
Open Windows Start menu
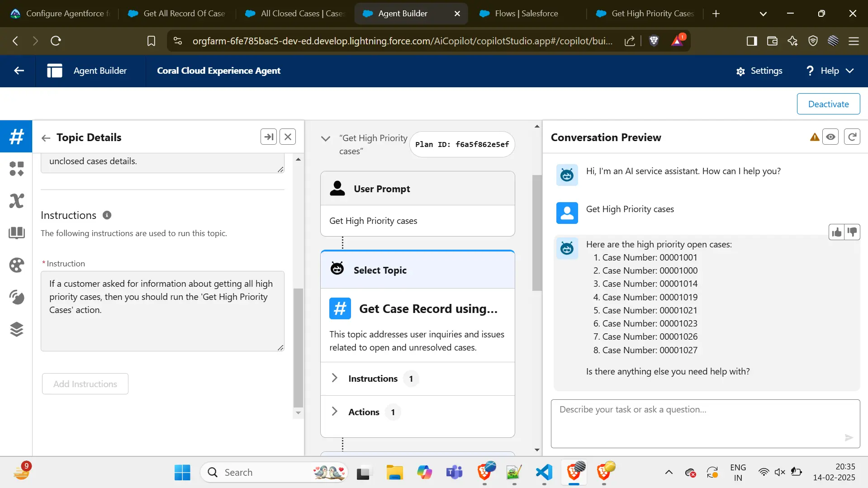click(182, 472)
